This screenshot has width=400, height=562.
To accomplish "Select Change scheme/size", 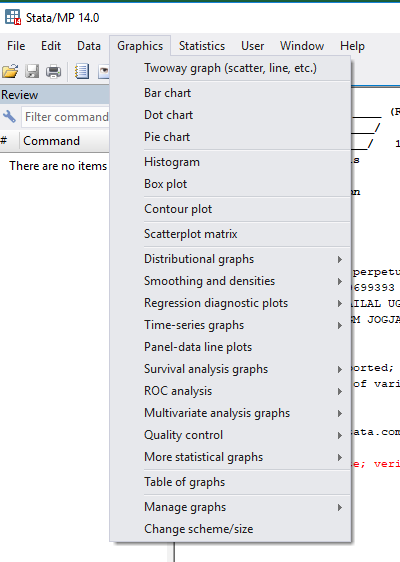I will pyautogui.click(x=230, y=529).
